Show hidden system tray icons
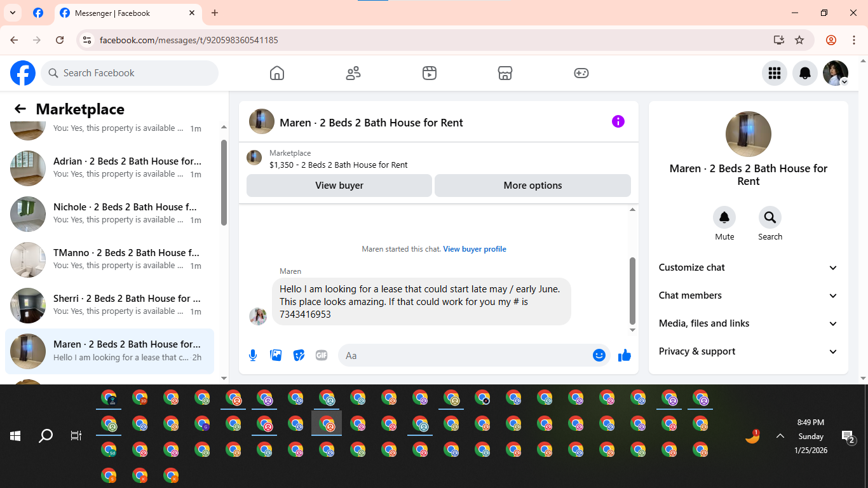Image resolution: width=868 pixels, height=488 pixels. pyautogui.click(x=780, y=436)
